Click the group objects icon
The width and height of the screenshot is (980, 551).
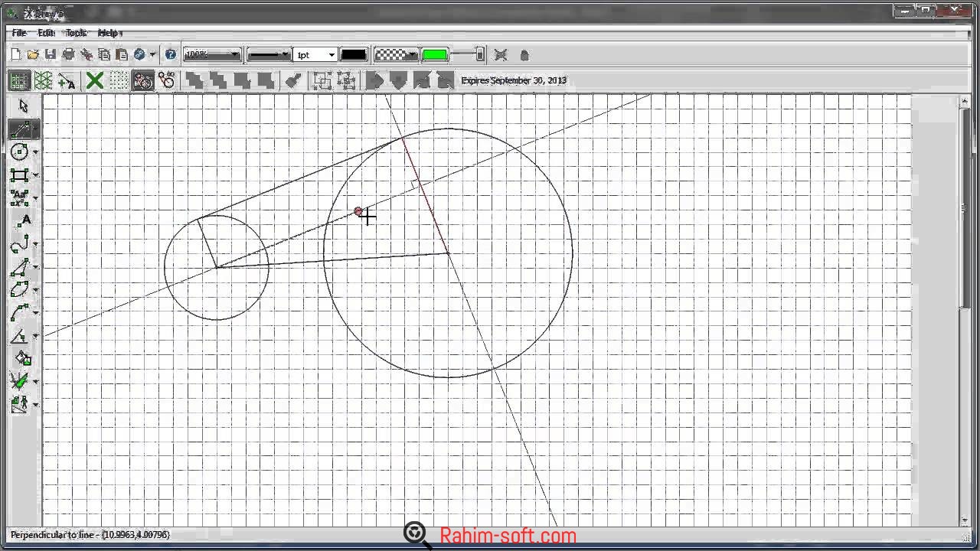coord(322,80)
